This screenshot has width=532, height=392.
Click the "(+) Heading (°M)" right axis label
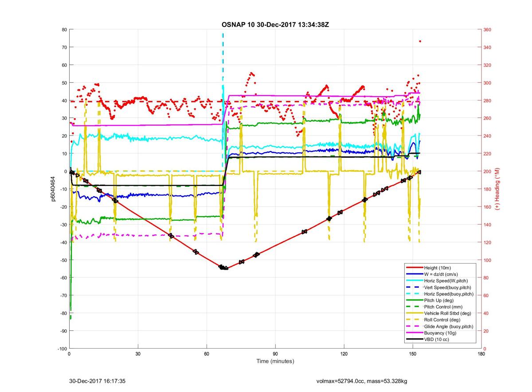tap(497, 189)
